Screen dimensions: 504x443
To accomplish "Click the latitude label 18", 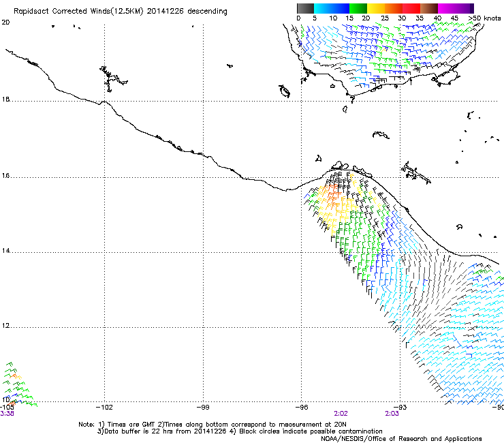I will (x=5, y=99).
